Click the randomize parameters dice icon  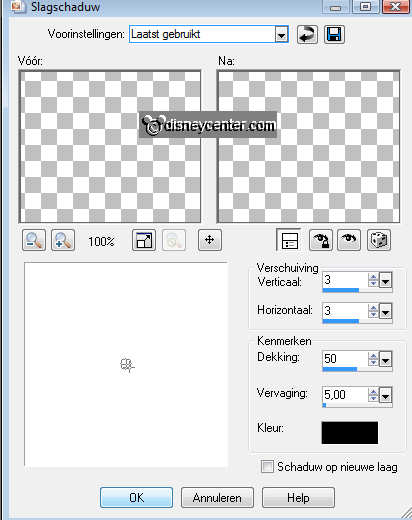click(x=379, y=240)
